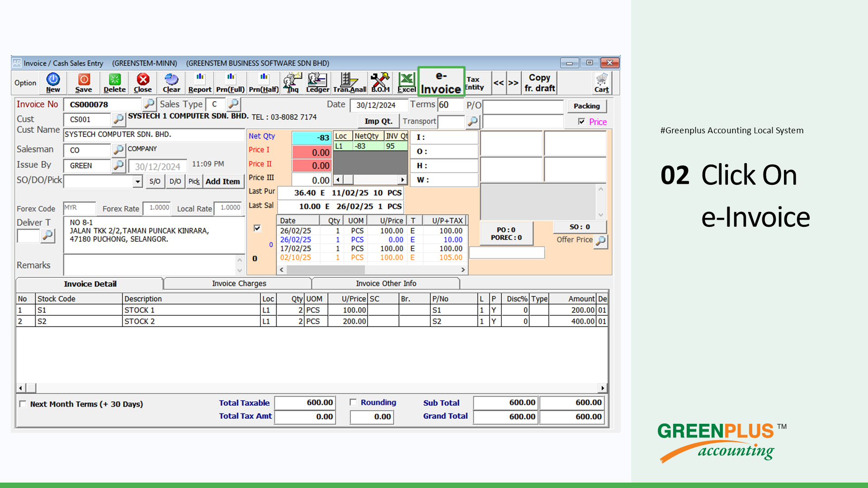Select STOCK 1 description cell
This screenshot has height=488, width=868.
[x=192, y=310]
